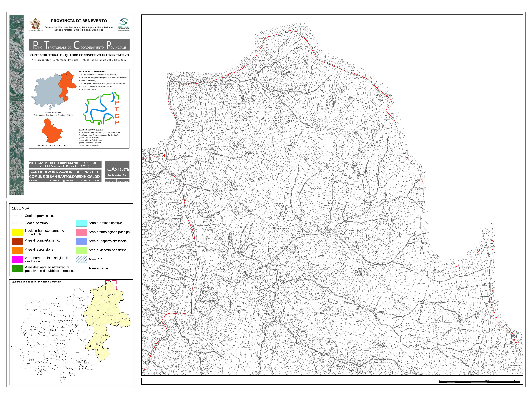
Task: Click the 'Aree di espansione.' legend label
Action: pos(40,250)
